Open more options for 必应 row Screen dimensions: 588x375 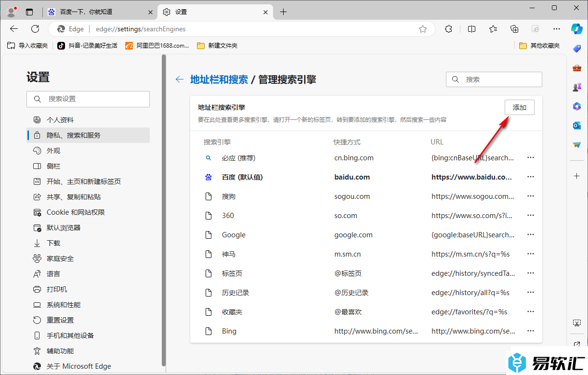[x=531, y=157]
